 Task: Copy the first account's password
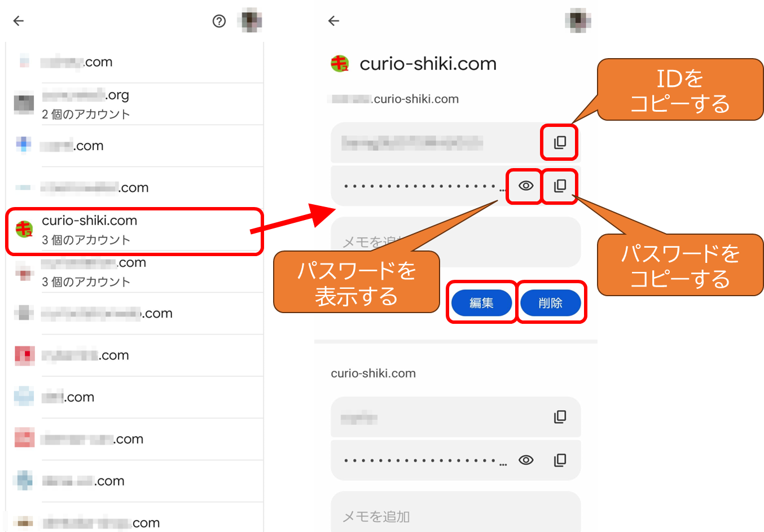pos(560,186)
